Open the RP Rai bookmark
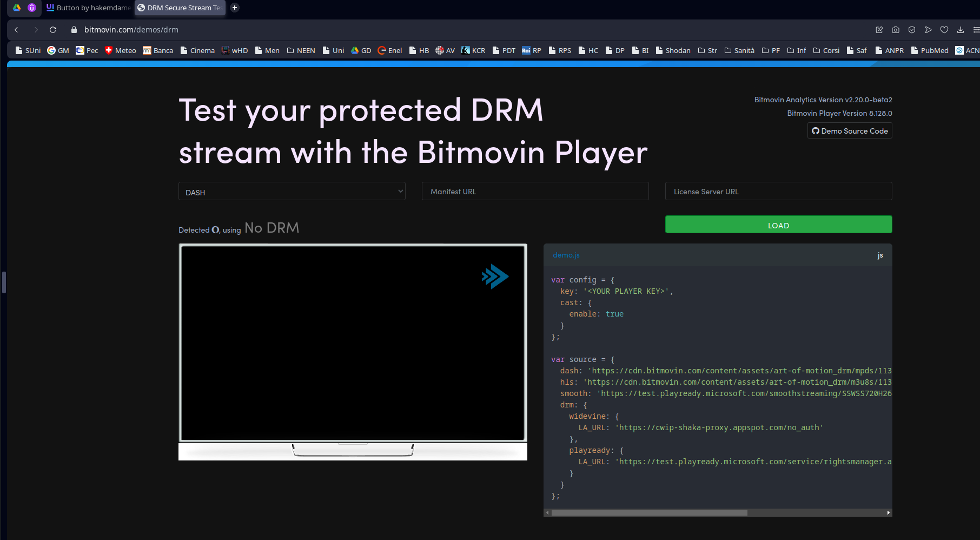The width and height of the screenshot is (980, 540). pyautogui.click(x=532, y=50)
